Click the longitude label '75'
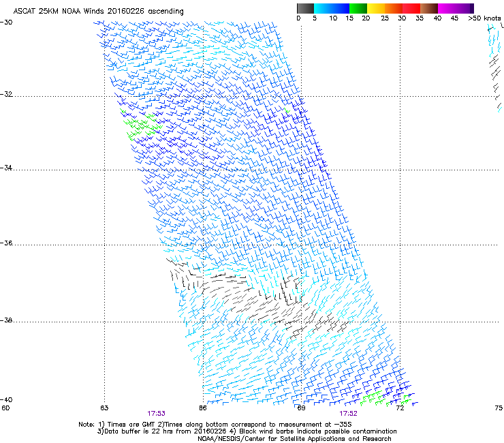The image size is (504, 443). 499,408
